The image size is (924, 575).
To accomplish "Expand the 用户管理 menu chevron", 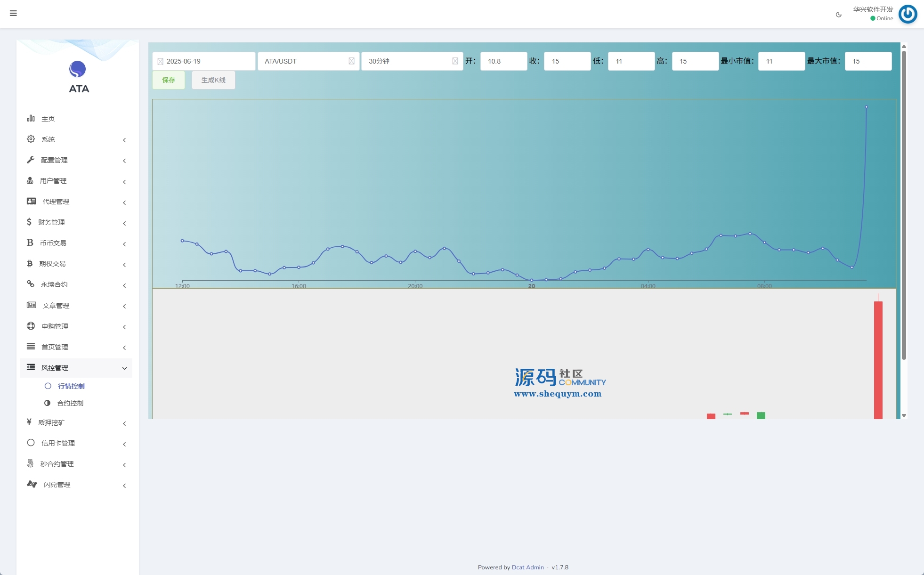I will (x=124, y=182).
